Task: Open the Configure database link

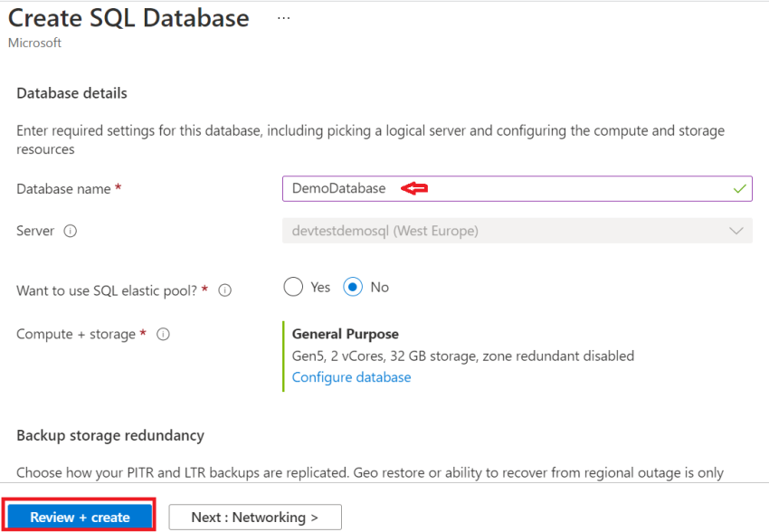Action: tap(351, 377)
